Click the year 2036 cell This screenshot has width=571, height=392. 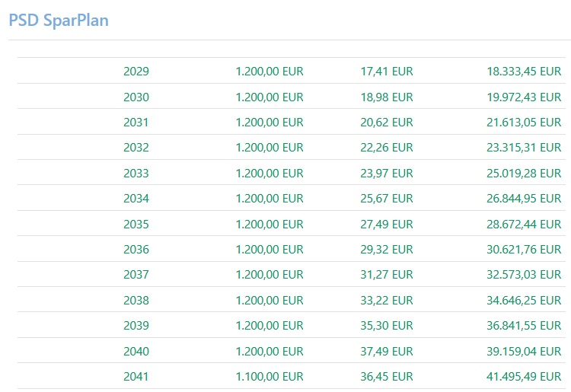(136, 249)
